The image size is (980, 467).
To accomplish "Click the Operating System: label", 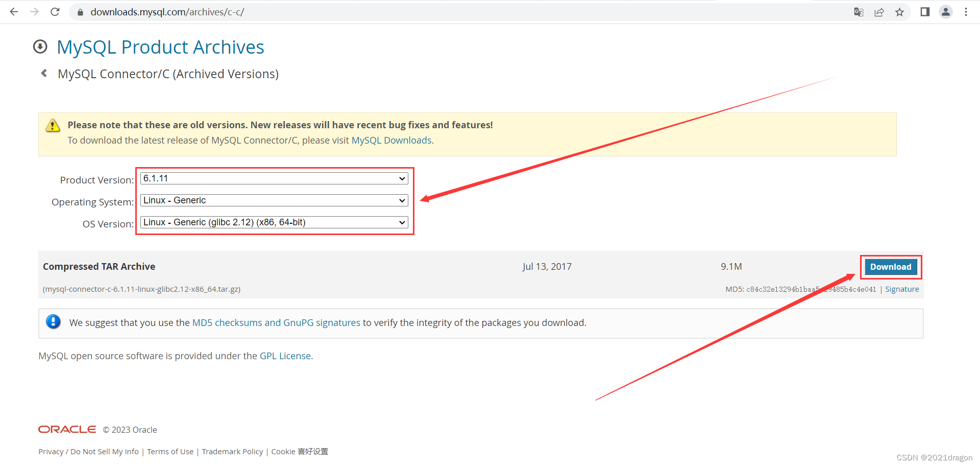I will [x=92, y=202].
